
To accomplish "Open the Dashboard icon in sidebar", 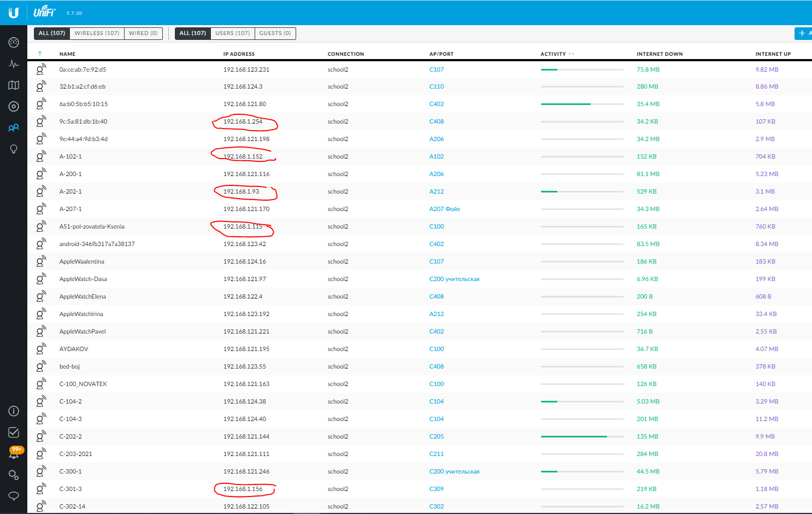I will pos(14,43).
